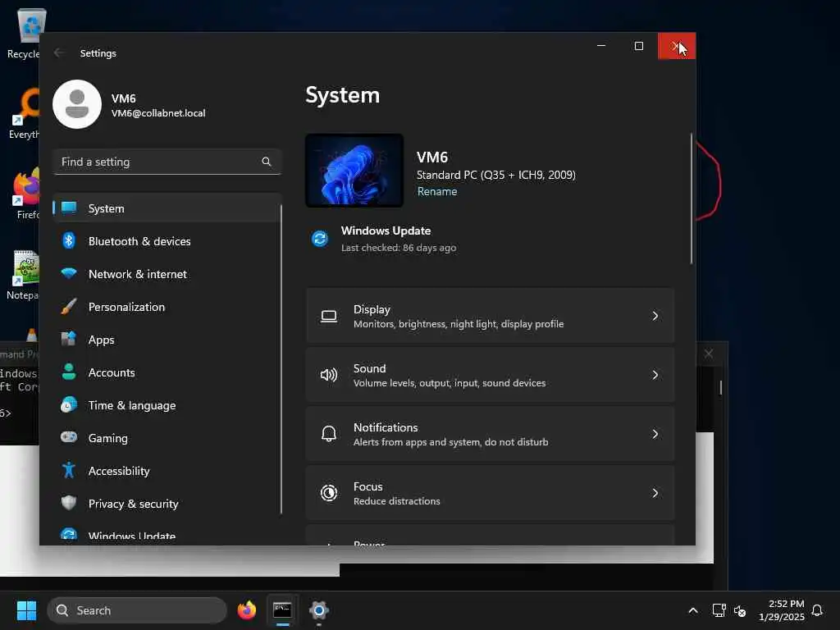The image size is (840, 630).
Task: Click the Settings gear taskbar icon
Action: [x=319, y=610]
